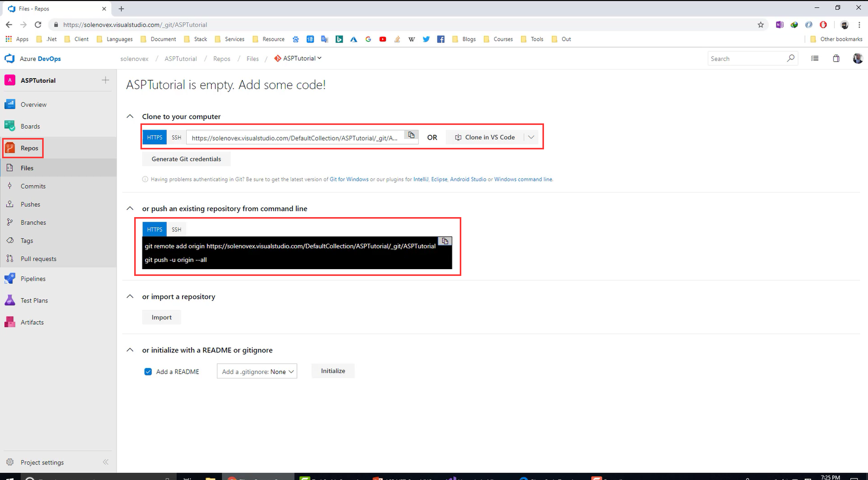Open Project settings
Image resolution: width=868 pixels, height=480 pixels.
(x=42, y=462)
